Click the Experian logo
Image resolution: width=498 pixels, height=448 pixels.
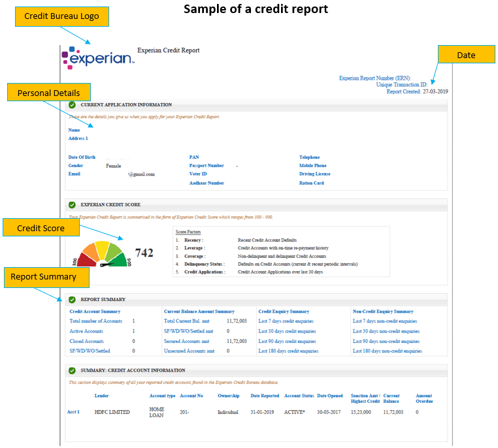pyautogui.click(x=98, y=57)
